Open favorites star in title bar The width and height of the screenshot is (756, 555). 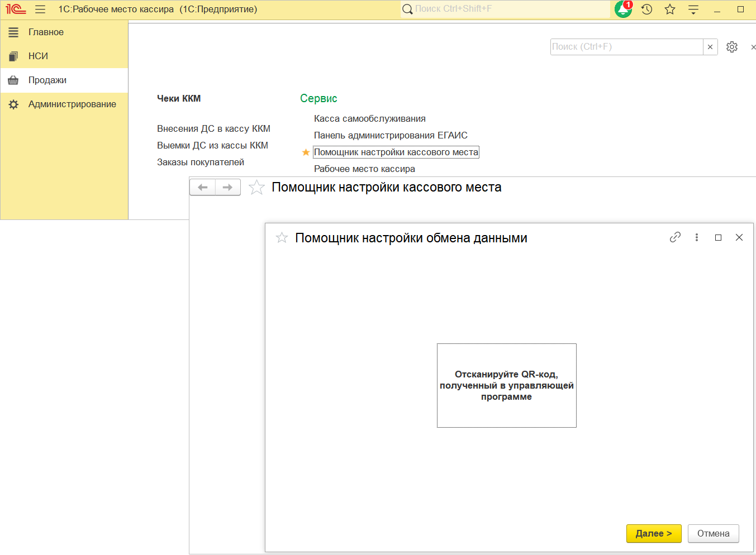pyautogui.click(x=670, y=9)
